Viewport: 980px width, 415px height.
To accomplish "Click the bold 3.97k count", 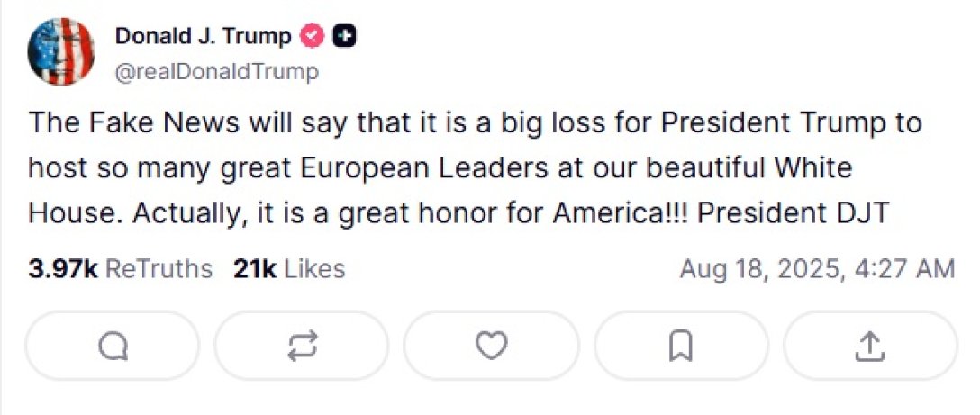I will pyautogui.click(x=62, y=268).
